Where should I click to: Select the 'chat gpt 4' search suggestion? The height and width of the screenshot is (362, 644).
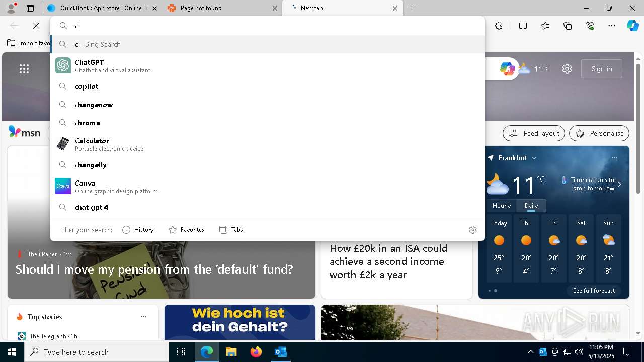[x=267, y=207]
